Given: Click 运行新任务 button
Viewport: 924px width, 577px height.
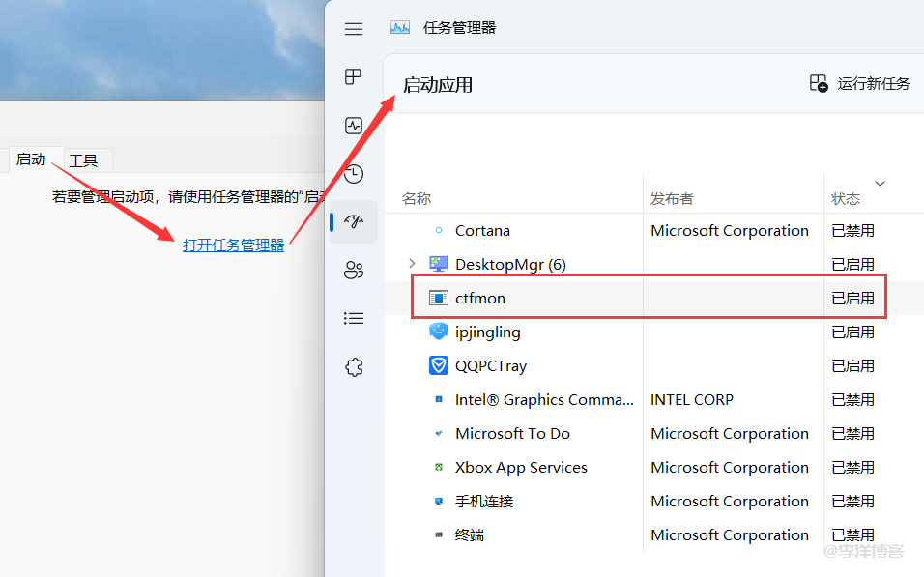Looking at the screenshot, I should (859, 84).
